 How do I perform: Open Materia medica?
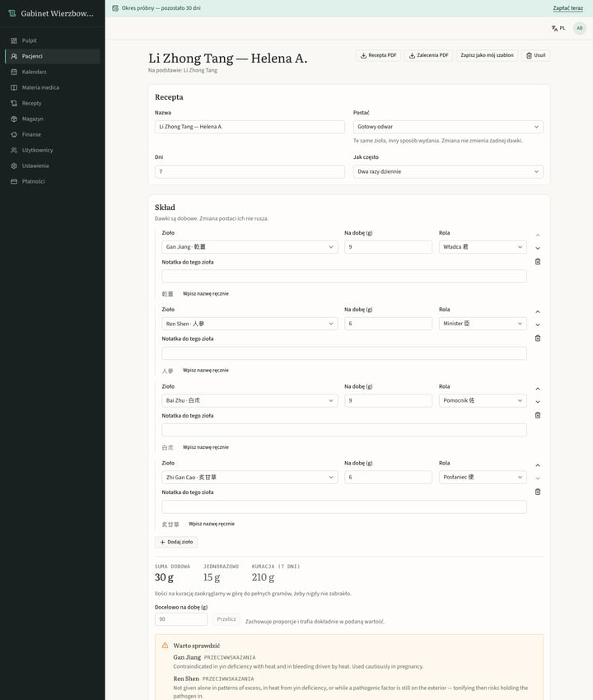(x=52, y=87)
